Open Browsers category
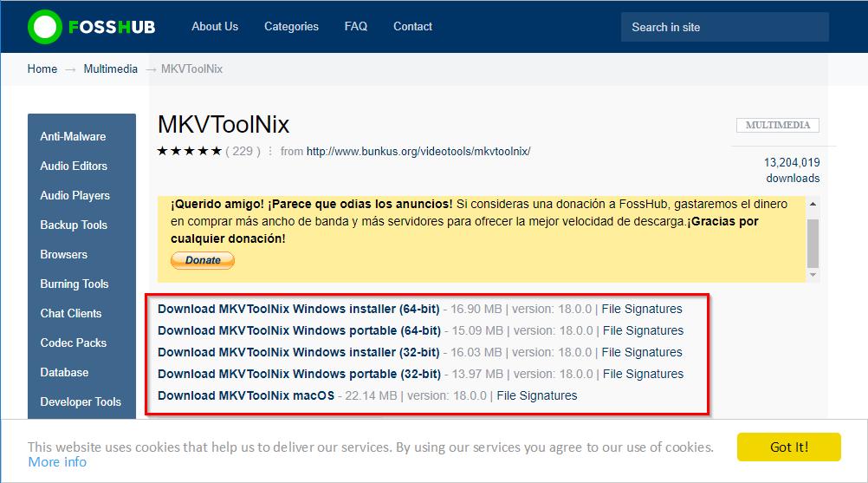Image resolution: width=868 pixels, height=483 pixels. (63, 254)
